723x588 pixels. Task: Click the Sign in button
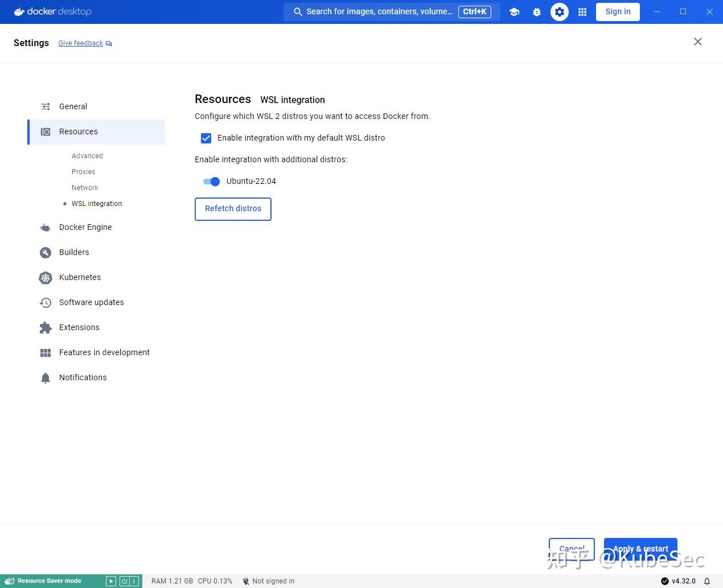(x=618, y=11)
